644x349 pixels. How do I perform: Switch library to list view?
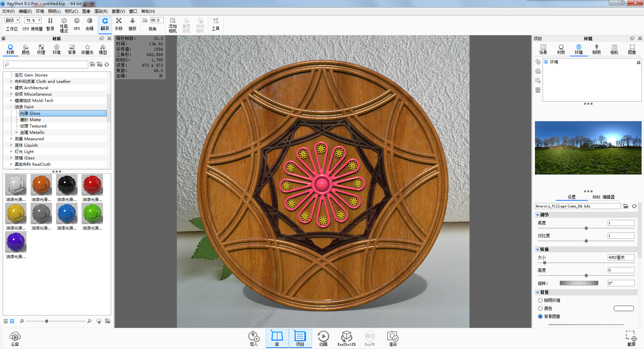(x=5, y=321)
